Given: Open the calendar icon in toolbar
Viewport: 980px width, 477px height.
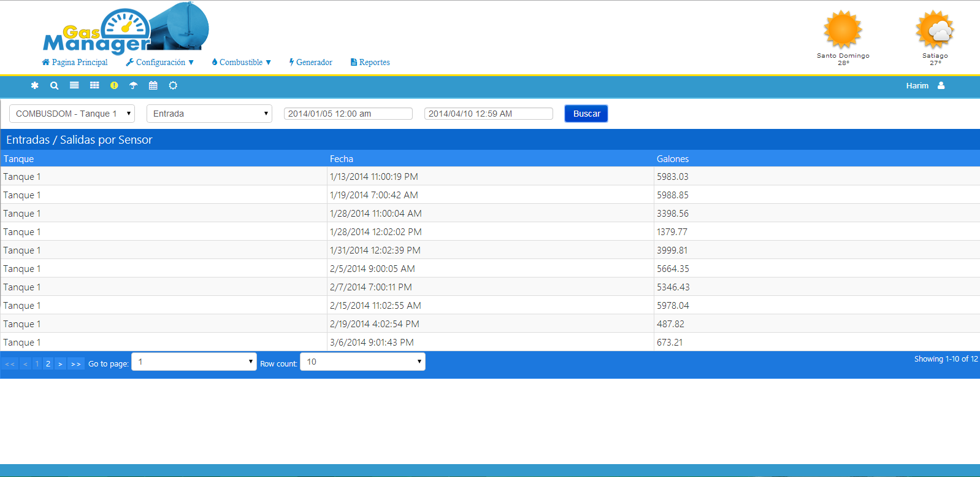Looking at the screenshot, I should click(153, 85).
